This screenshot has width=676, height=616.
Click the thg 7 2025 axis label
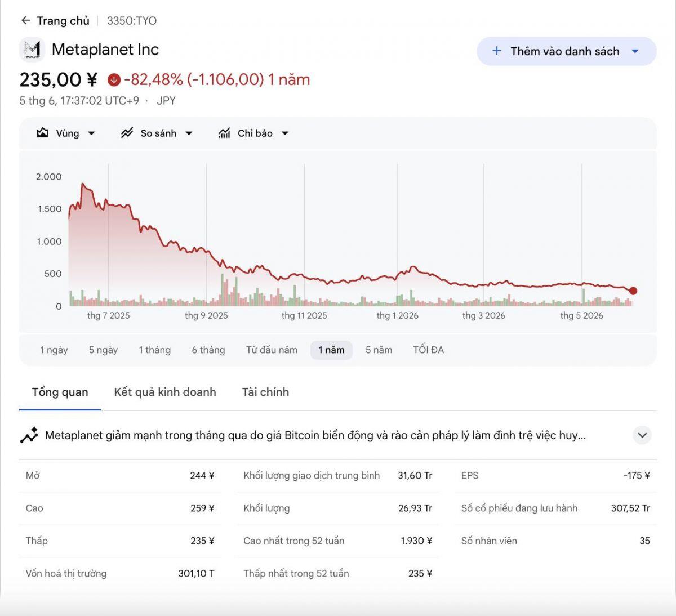coord(108,316)
